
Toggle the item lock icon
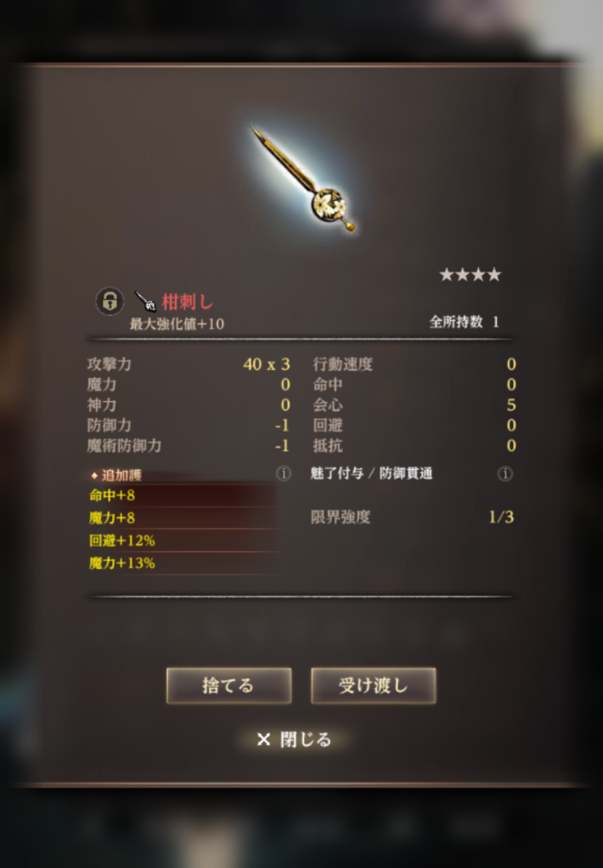tap(110, 301)
